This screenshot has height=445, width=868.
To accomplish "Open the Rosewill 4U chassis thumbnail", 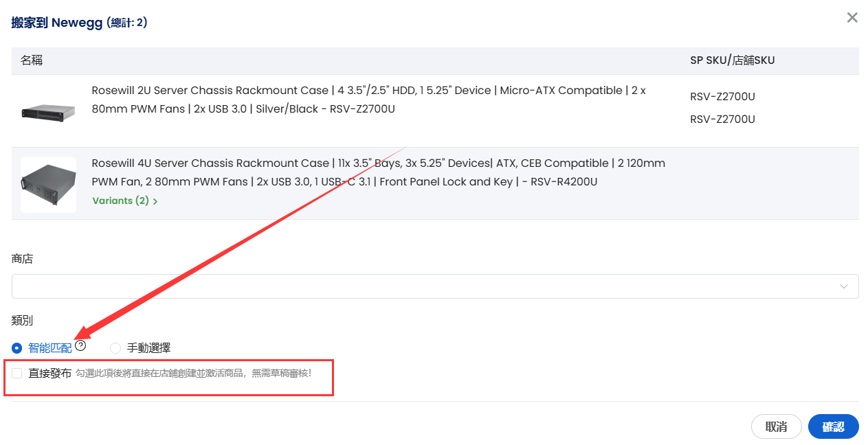I will tap(48, 184).
